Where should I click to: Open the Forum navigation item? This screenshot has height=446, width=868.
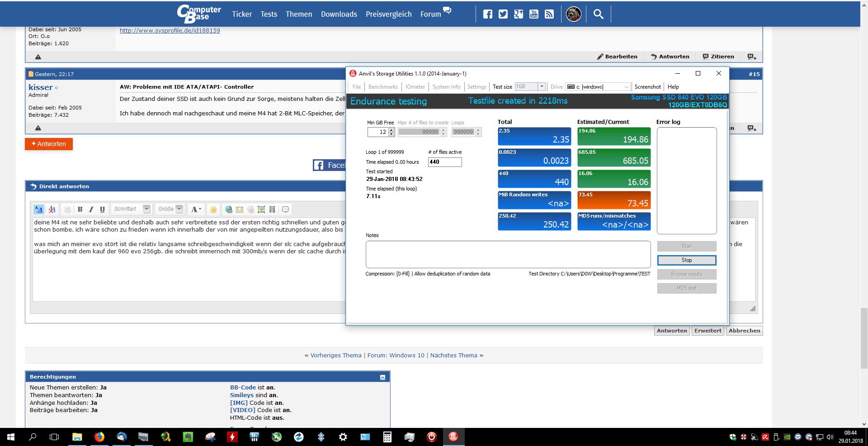[431, 14]
